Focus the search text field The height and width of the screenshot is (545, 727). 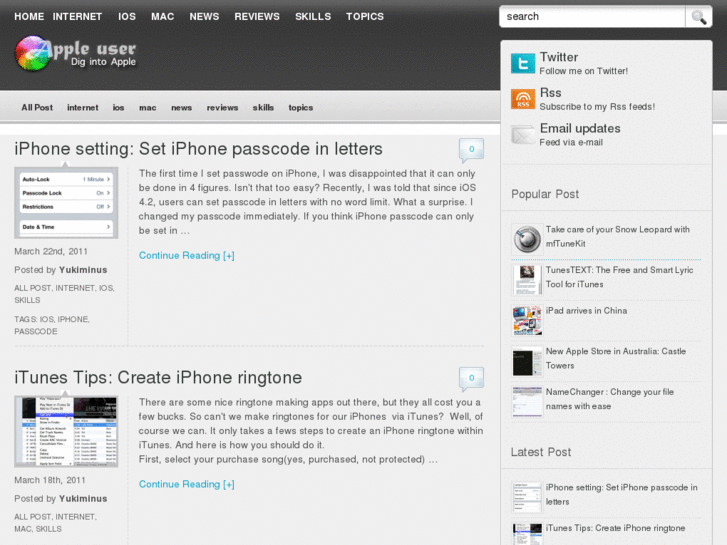click(593, 17)
